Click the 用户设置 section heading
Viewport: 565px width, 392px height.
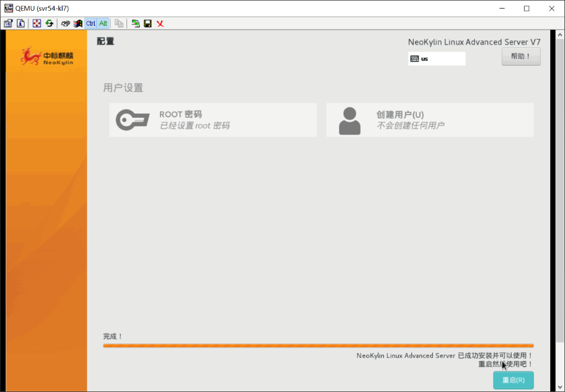[123, 88]
